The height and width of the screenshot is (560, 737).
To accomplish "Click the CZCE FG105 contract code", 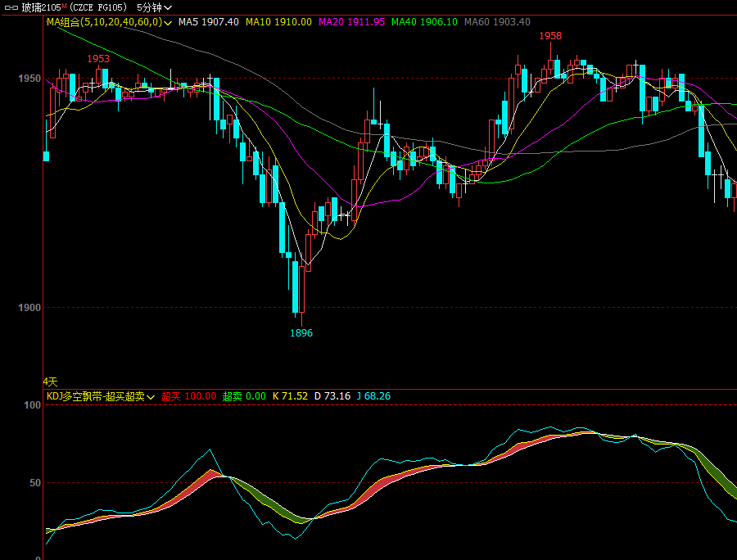I will click(x=97, y=7).
